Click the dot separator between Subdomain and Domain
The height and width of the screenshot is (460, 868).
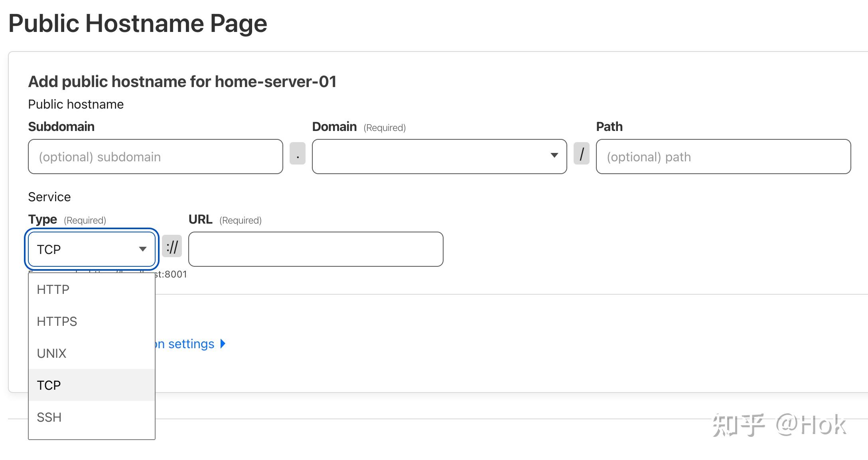coord(298,153)
